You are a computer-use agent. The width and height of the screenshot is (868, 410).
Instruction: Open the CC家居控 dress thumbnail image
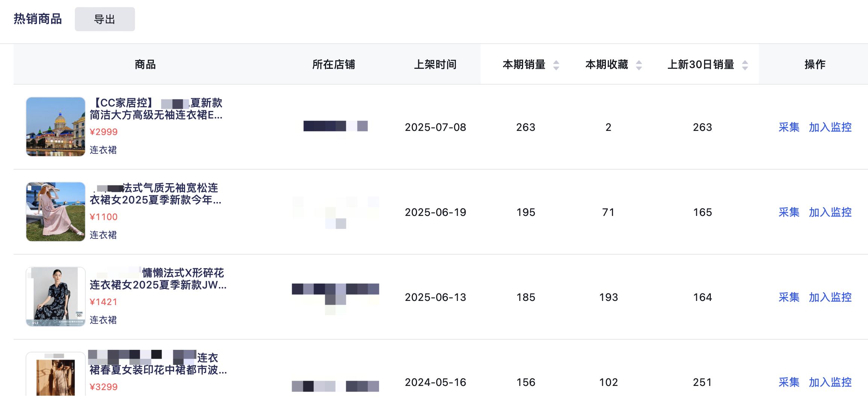point(56,127)
